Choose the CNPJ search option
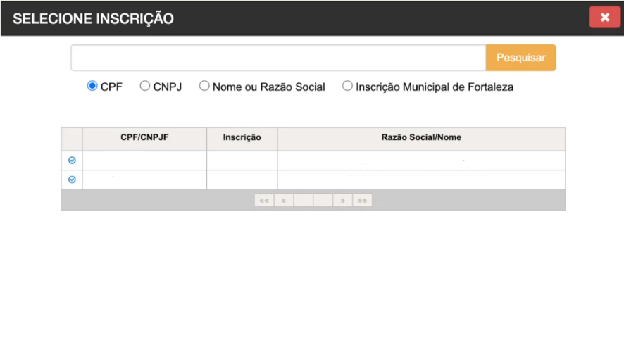This screenshot has height=364, width=624. (145, 86)
